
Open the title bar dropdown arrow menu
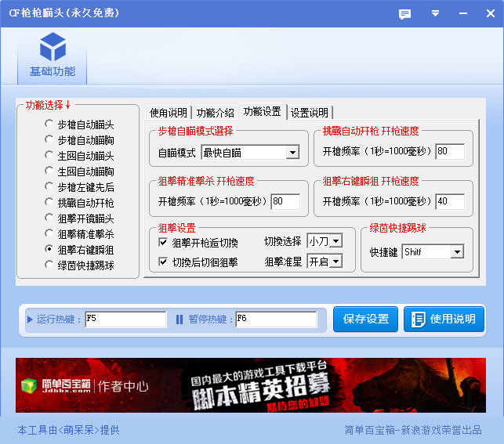[435, 13]
